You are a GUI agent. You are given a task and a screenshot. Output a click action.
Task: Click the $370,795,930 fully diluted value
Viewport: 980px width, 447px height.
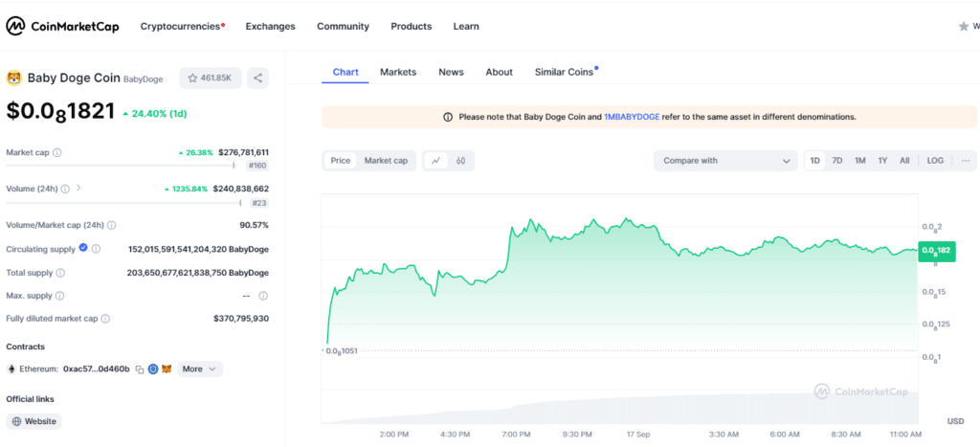[x=241, y=319]
